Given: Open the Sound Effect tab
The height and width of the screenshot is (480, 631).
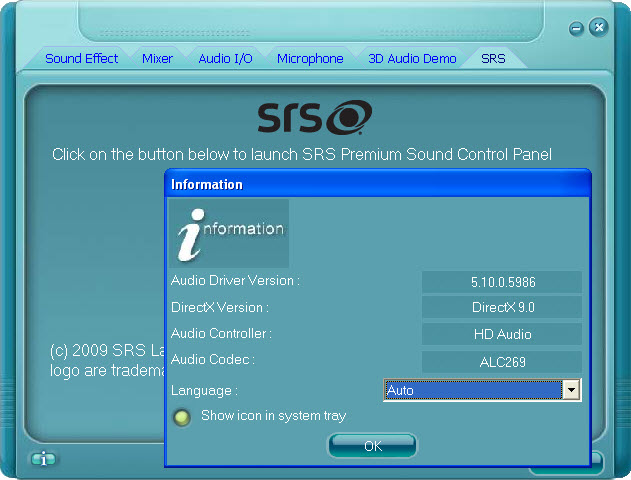Looking at the screenshot, I should pyautogui.click(x=81, y=59).
